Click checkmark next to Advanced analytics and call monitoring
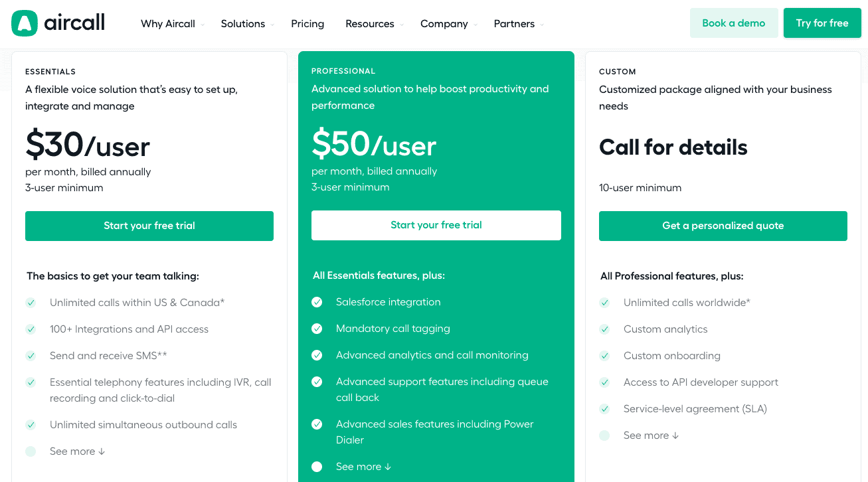This screenshot has width=868, height=482. coord(317,355)
